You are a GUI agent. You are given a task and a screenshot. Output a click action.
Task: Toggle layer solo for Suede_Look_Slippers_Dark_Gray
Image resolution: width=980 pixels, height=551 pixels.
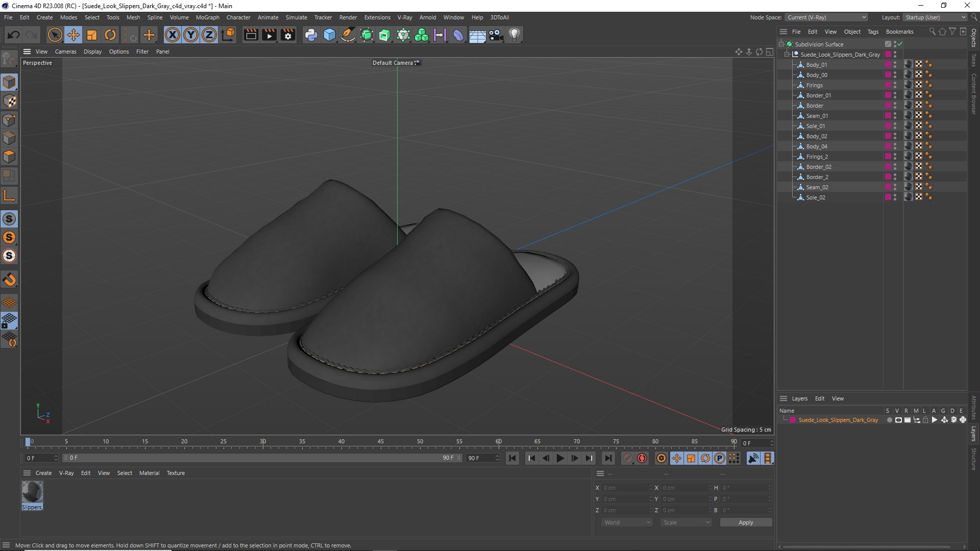pyautogui.click(x=890, y=420)
